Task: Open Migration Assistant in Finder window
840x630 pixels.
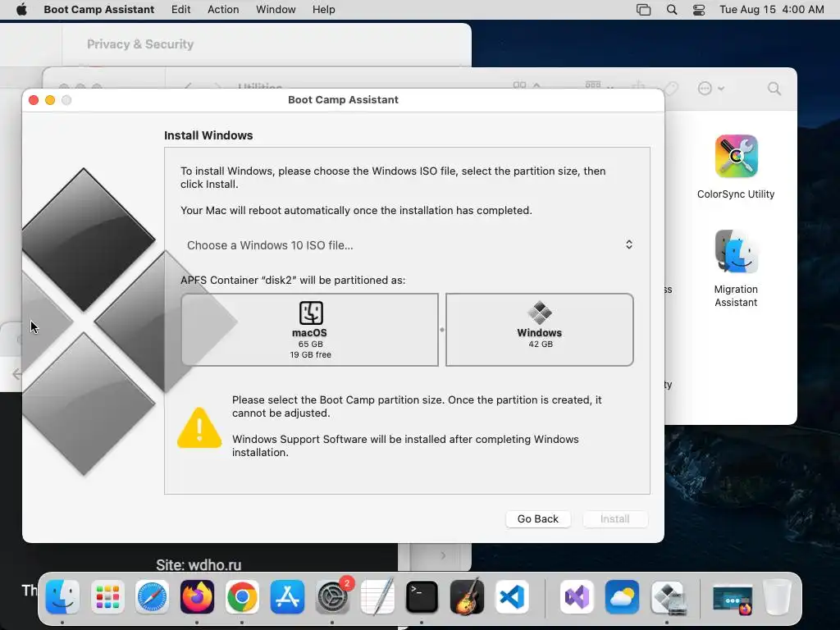Action: 736,269
